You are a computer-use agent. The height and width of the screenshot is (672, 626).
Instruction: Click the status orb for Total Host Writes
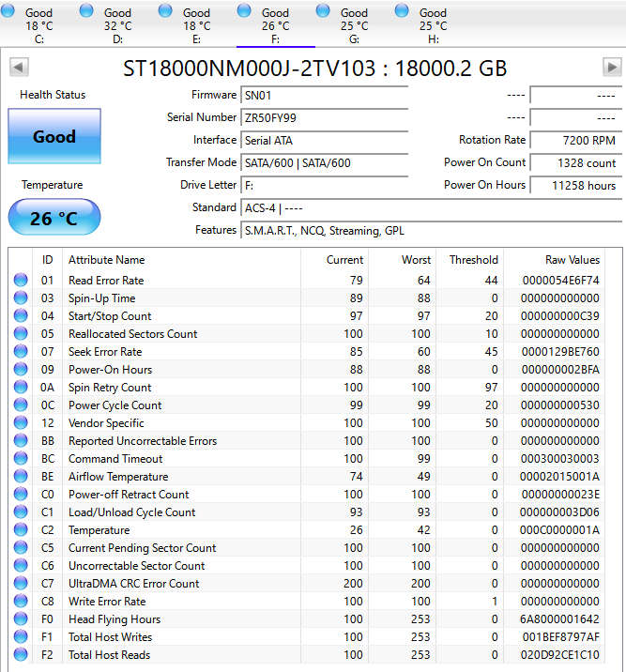point(21,636)
